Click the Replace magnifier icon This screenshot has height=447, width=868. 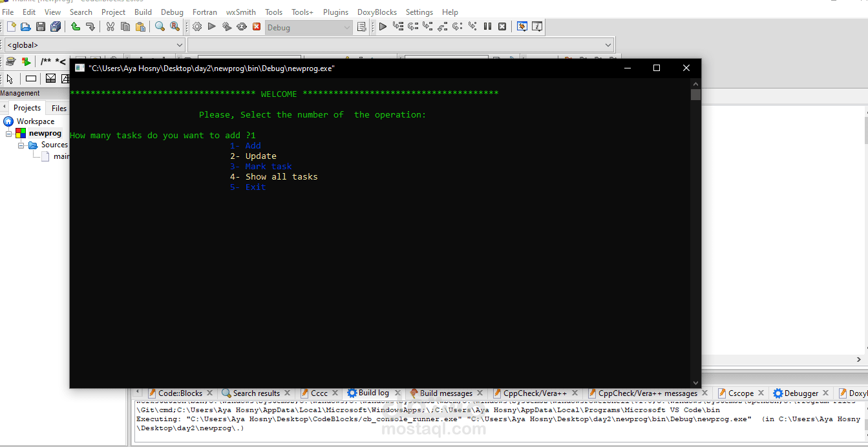click(x=175, y=26)
